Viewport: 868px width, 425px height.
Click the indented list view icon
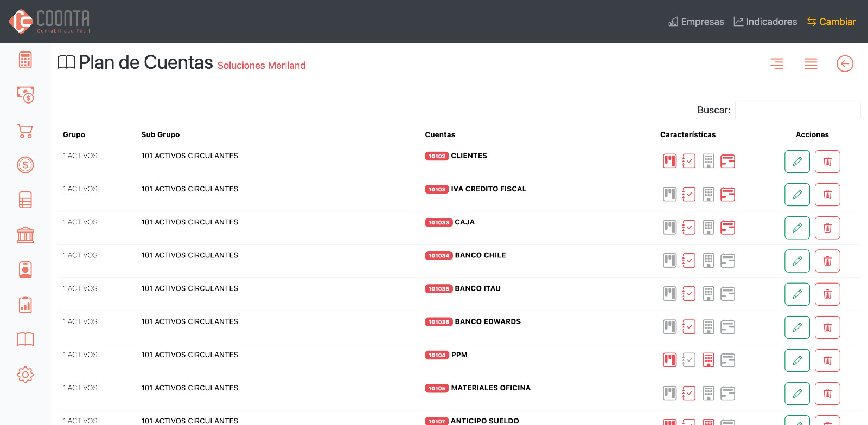[x=776, y=64]
